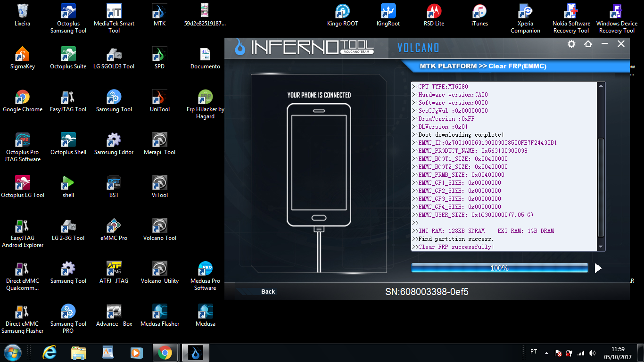This screenshot has height=362, width=644.
Task: Select the Medusa Flasher shortcut
Action: 159,315
